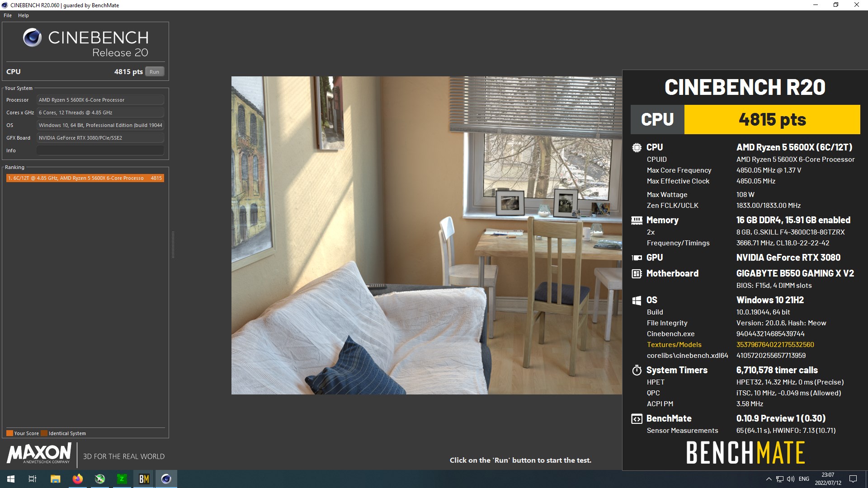Select the GFX Board field value
The height and width of the screenshot is (488, 868).
(x=100, y=138)
